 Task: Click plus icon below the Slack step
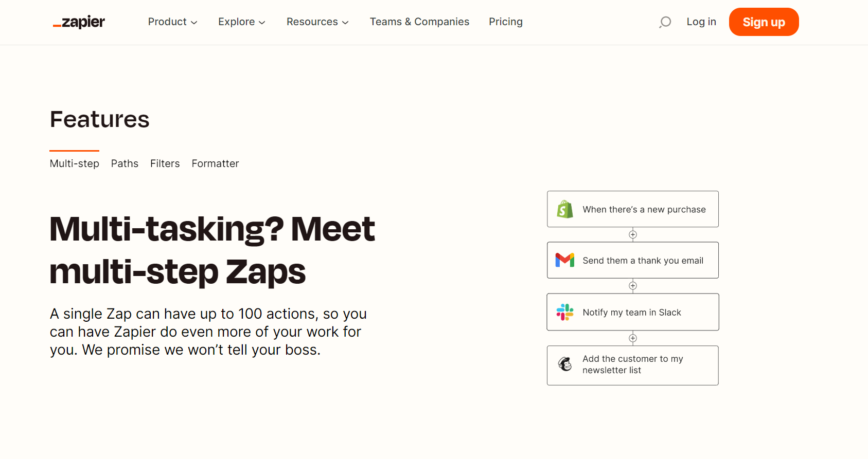click(x=633, y=338)
